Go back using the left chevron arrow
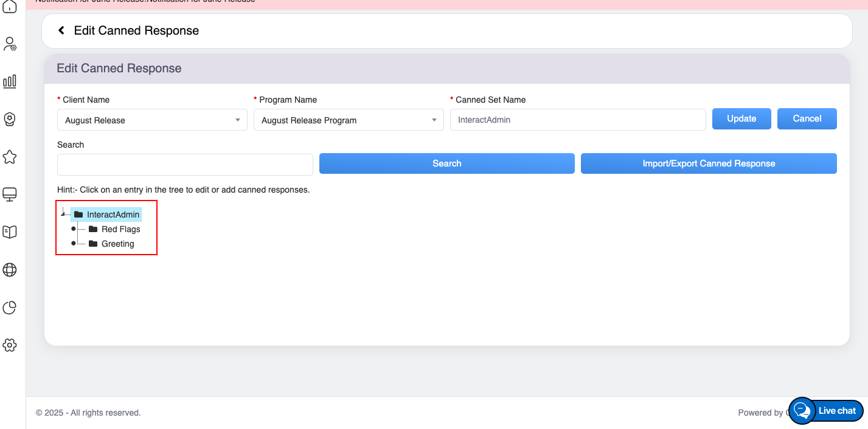Image resolution: width=868 pixels, height=429 pixels. point(61,30)
